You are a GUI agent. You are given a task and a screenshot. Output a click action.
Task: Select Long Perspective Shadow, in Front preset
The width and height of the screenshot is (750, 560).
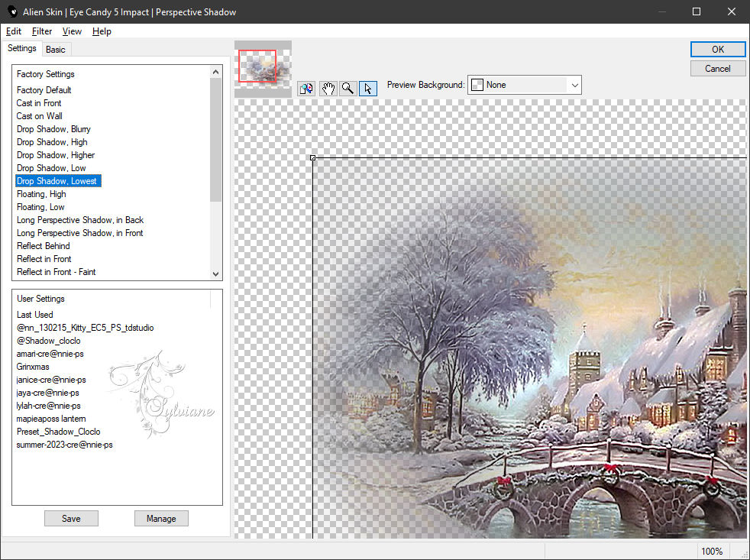click(80, 232)
